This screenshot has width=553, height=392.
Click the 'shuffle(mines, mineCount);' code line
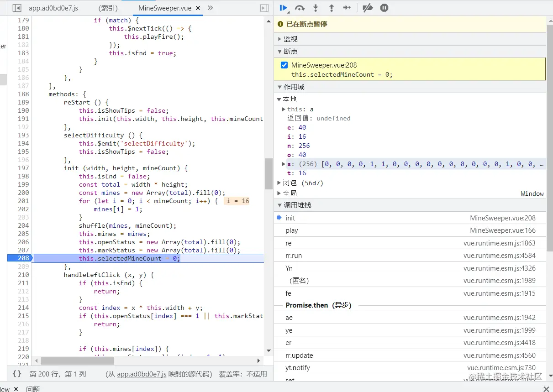(x=127, y=225)
